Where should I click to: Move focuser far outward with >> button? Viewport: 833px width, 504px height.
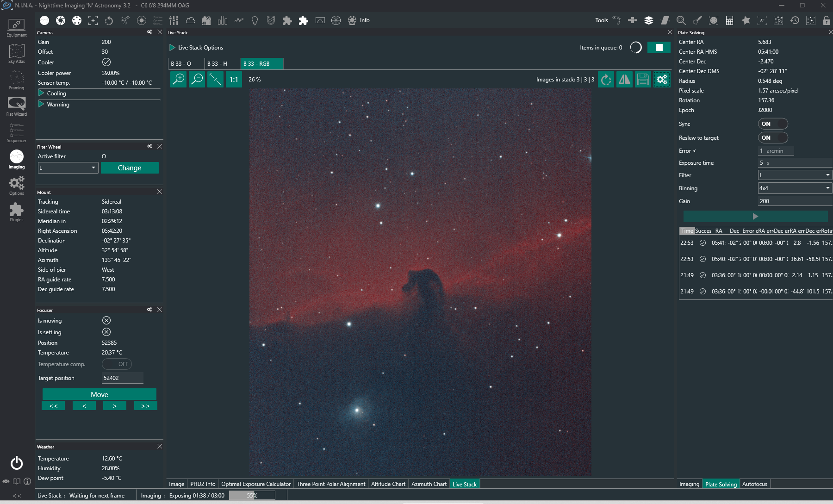tap(146, 406)
